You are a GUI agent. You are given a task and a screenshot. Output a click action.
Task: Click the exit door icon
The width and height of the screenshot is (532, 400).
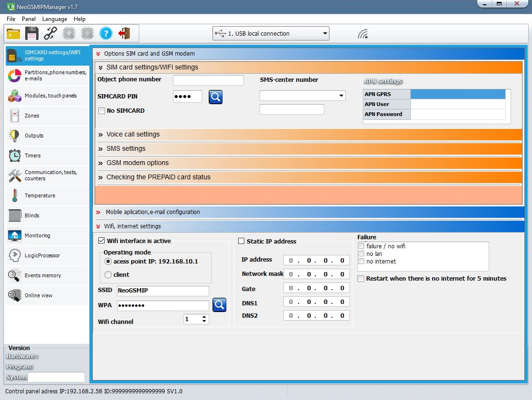tap(124, 33)
